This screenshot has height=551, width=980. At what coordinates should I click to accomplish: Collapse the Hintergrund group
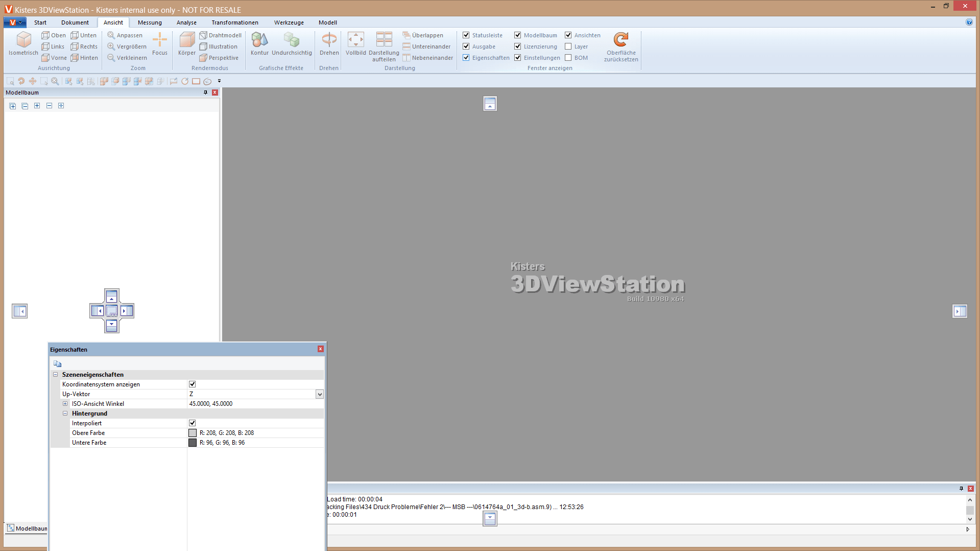point(65,414)
